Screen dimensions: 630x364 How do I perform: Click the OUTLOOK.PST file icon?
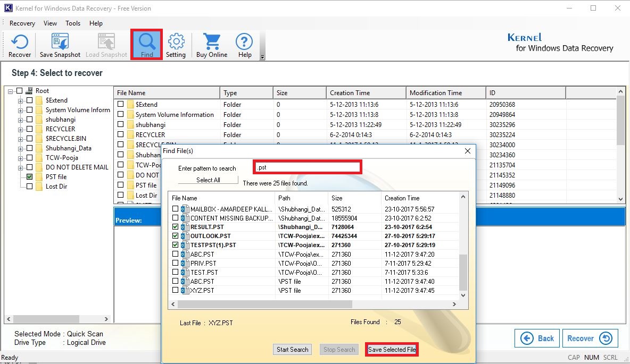point(185,236)
